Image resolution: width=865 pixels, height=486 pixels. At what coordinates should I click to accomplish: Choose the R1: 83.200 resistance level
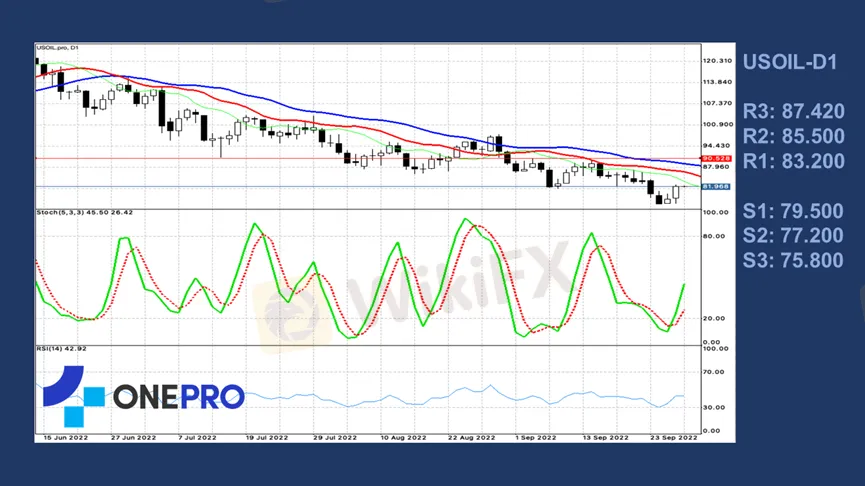pos(794,161)
